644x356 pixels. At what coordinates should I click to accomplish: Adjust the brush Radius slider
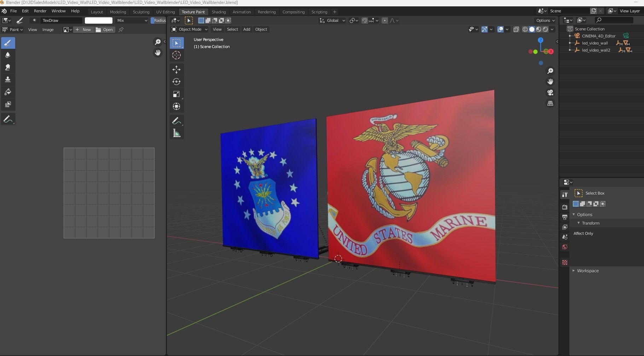[158, 20]
